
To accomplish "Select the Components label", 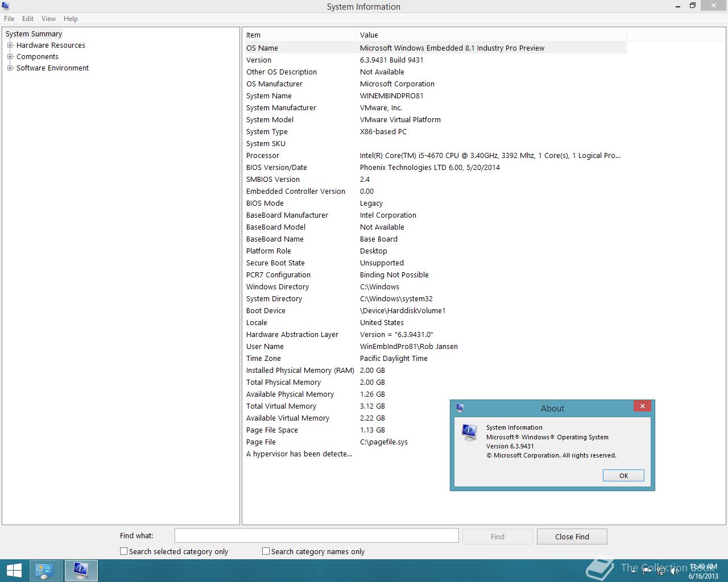I will (38, 56).
